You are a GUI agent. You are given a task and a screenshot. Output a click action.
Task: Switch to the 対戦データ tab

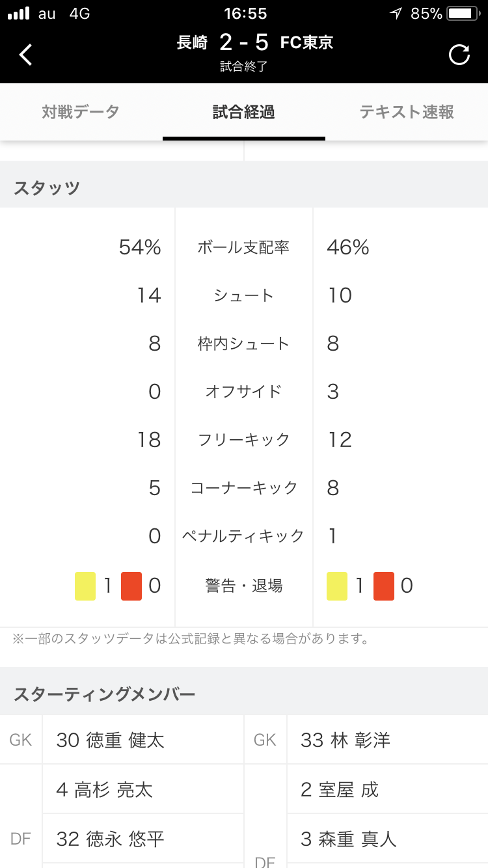[x=81, y=112]
